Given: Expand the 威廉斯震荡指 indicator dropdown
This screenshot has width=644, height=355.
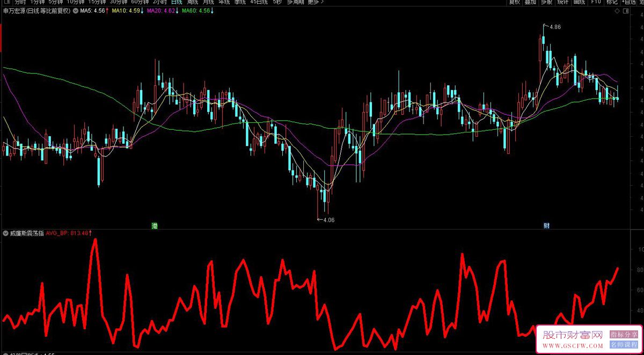Looking at the screenshot, I should (5, 233).
